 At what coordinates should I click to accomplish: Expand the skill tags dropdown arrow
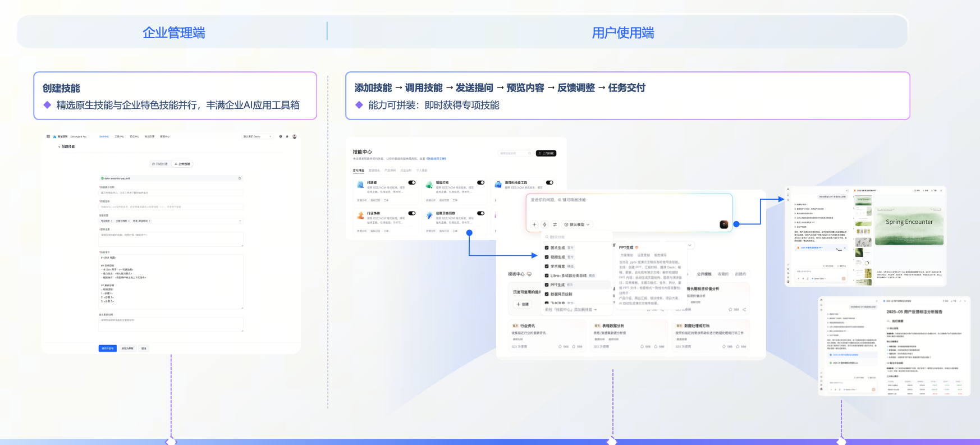click(240, 221)
